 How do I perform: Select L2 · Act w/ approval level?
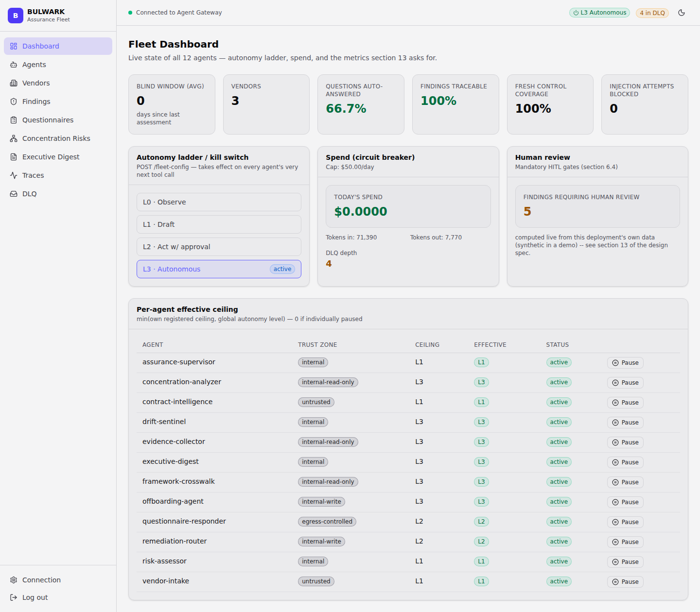(x=219, y=247)
